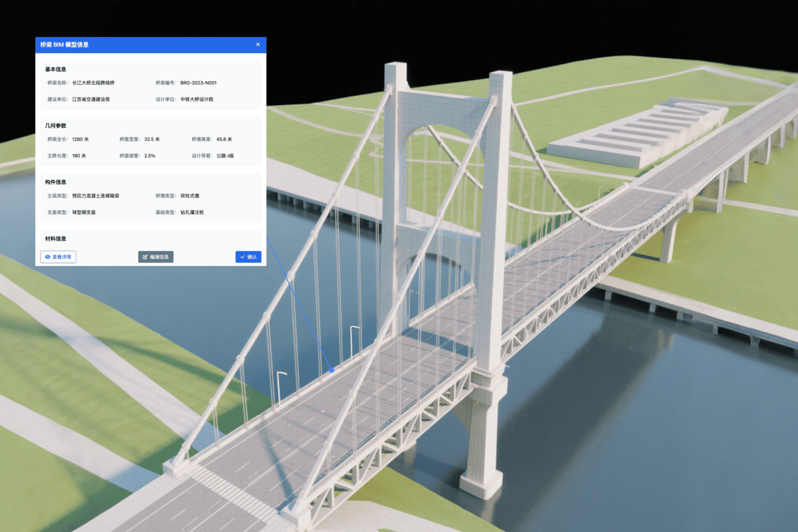
Task: Click the bearing type value 球型钢支座
Action: [x=84, y=213]
